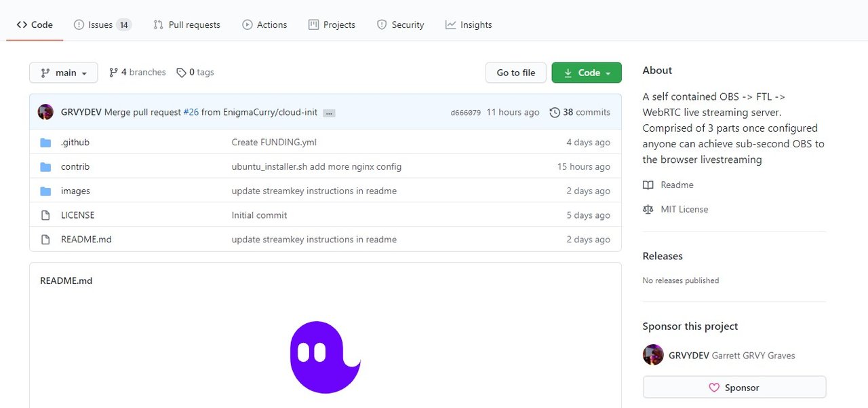Viewport: 868px width, 408px height.
Task: Open the Actions tab
Action: tap(264, 24)
